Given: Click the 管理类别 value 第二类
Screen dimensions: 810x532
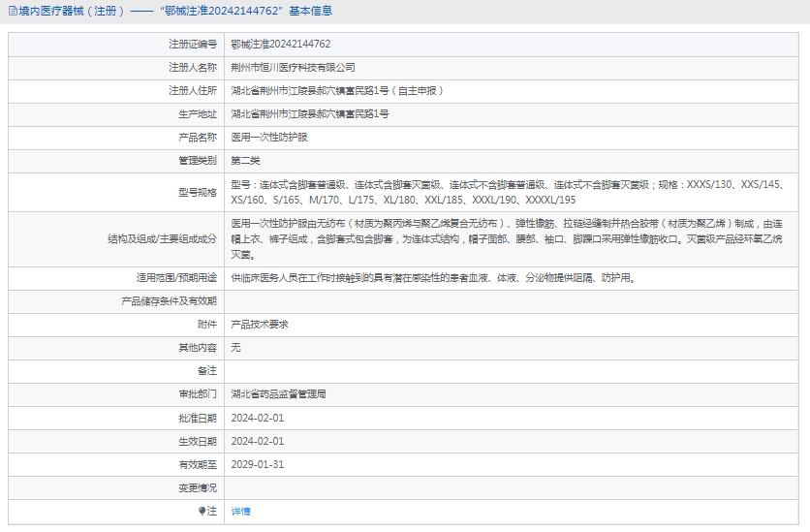Looking at the screenshot, I should point(245,161).
